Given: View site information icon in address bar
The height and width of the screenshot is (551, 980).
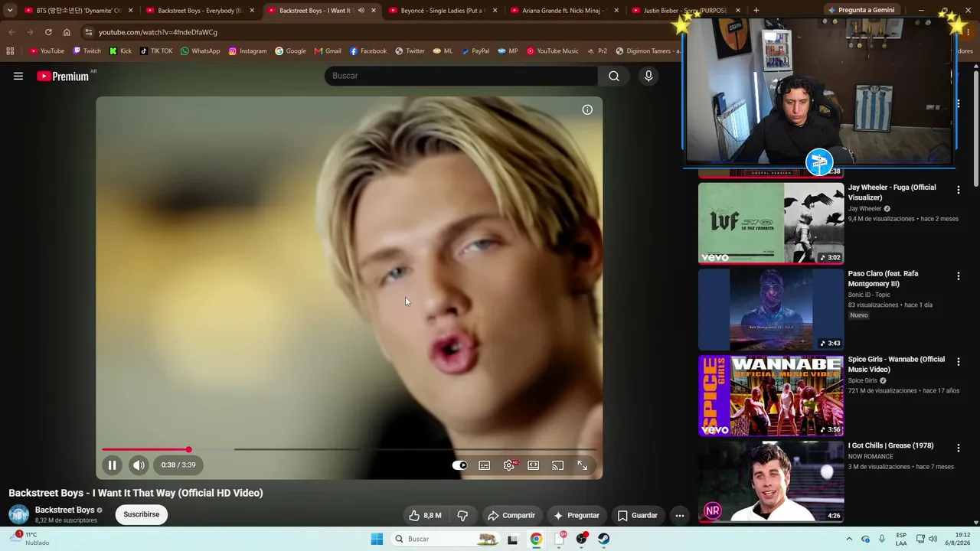Looking at the screenshot, I should [x=88, y=32].
